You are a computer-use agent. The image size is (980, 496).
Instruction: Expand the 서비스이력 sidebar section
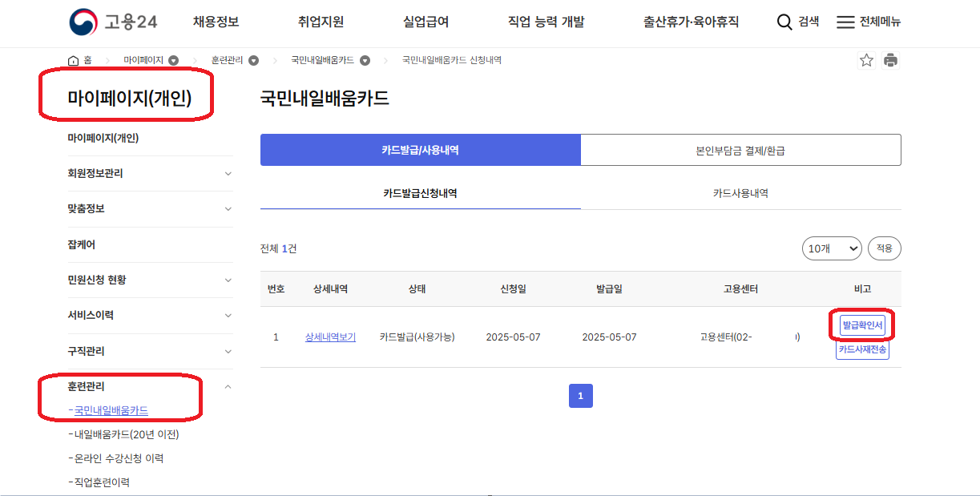click(x=229, y=316)
